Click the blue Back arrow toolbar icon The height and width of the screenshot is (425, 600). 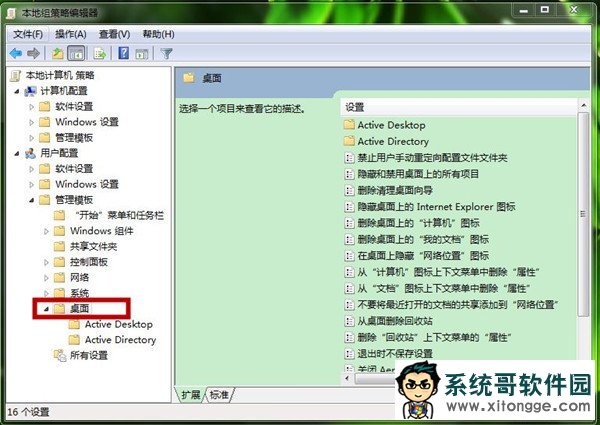[16, 54]
